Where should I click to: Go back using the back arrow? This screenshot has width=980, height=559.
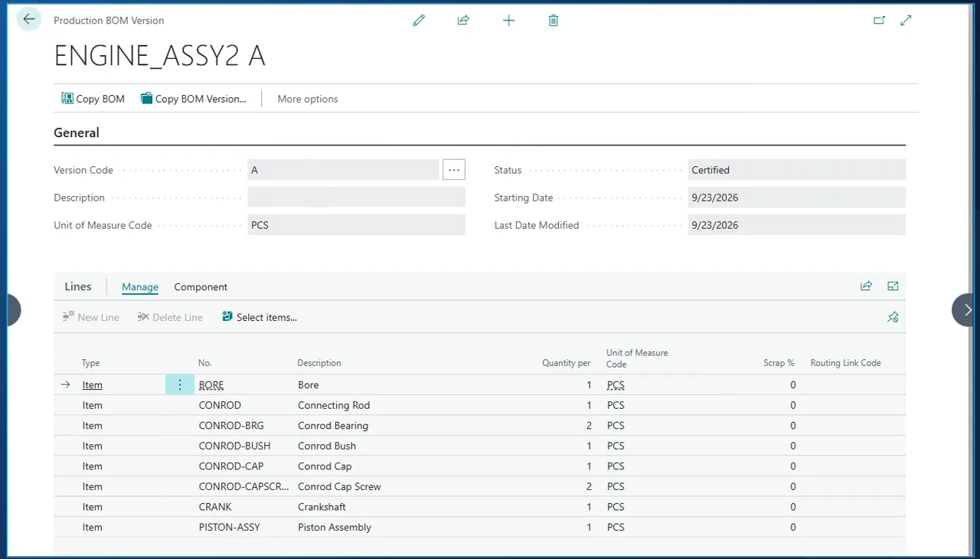pyautogui.click(x=29, y=20)
